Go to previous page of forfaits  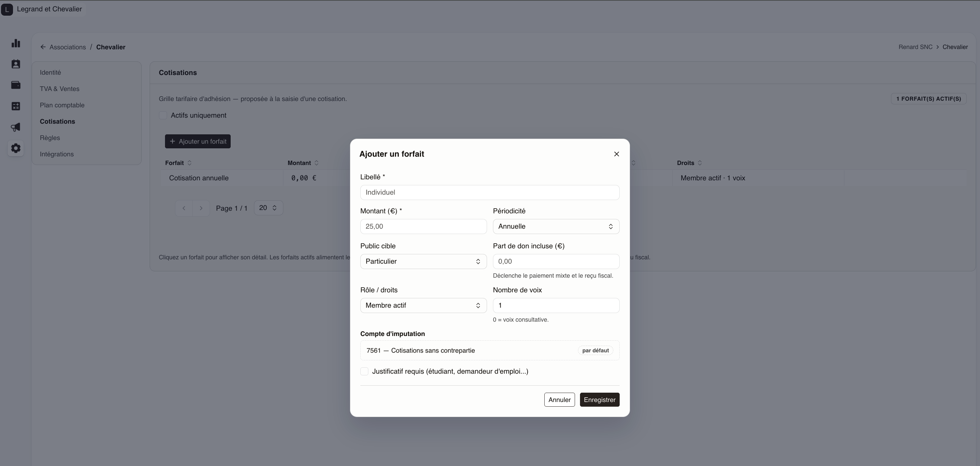tap(184, 208)
